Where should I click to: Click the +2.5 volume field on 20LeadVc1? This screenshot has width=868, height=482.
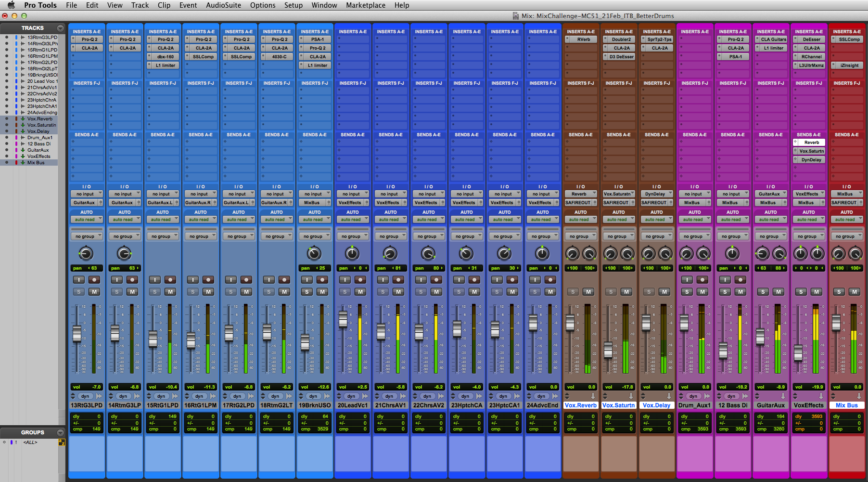[353, 387]
